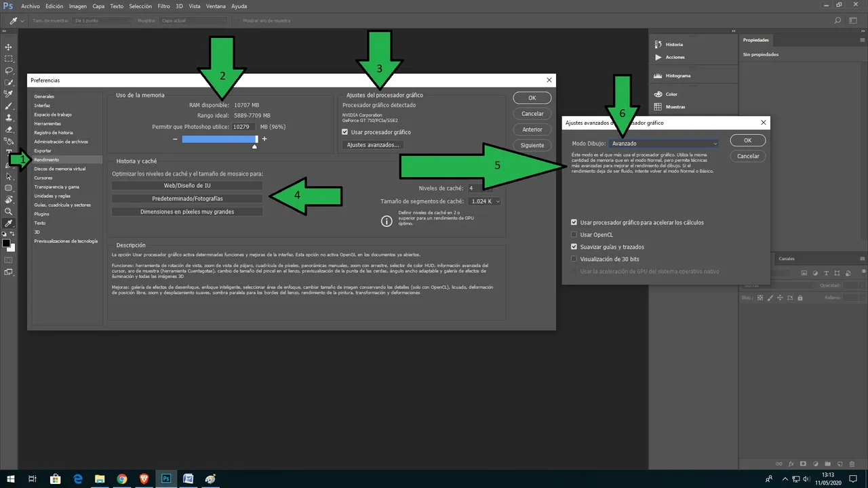Toggle Suavizar guías y trazados checkbox
The image size is (868, 488).
pos(574,247)
